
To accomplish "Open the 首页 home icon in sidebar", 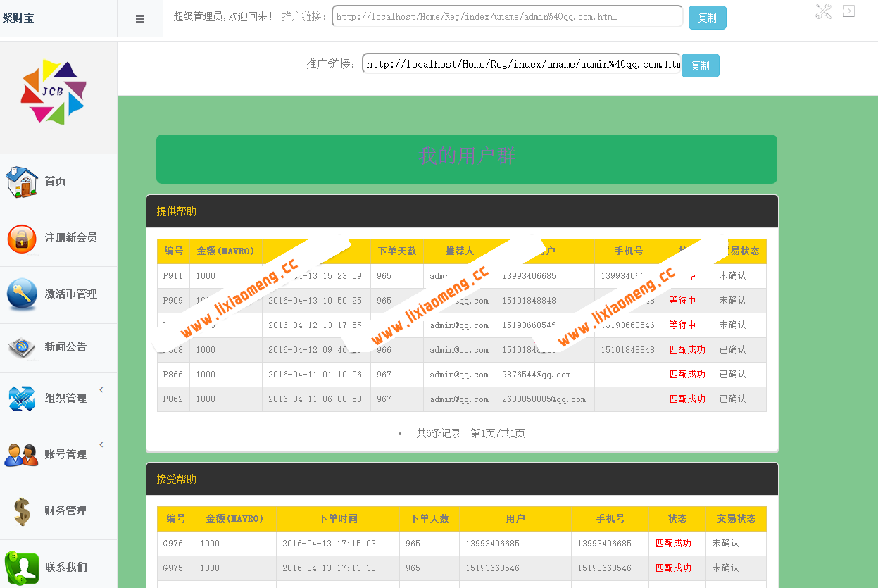I will 22,181.
